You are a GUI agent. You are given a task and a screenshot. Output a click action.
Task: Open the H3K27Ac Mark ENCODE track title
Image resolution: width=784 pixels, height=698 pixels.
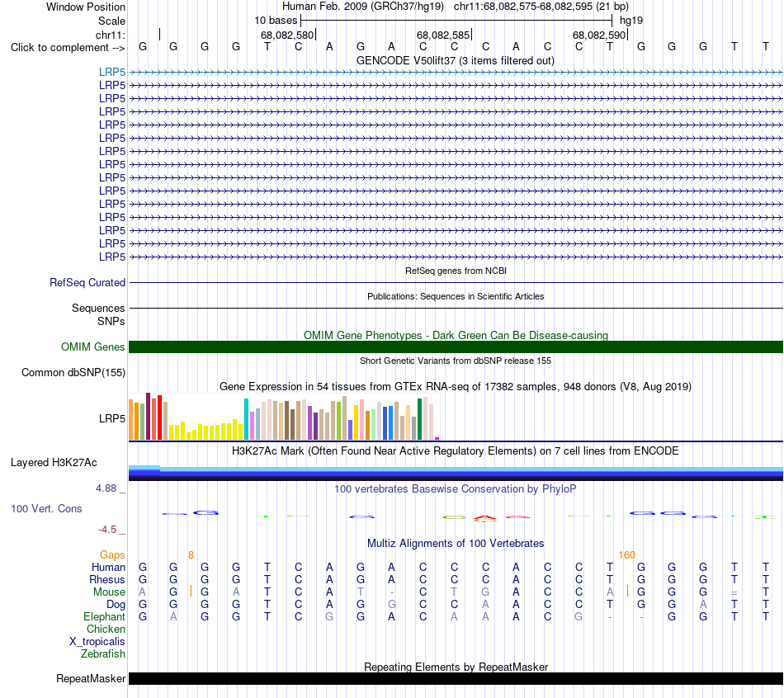click(456, 450)
